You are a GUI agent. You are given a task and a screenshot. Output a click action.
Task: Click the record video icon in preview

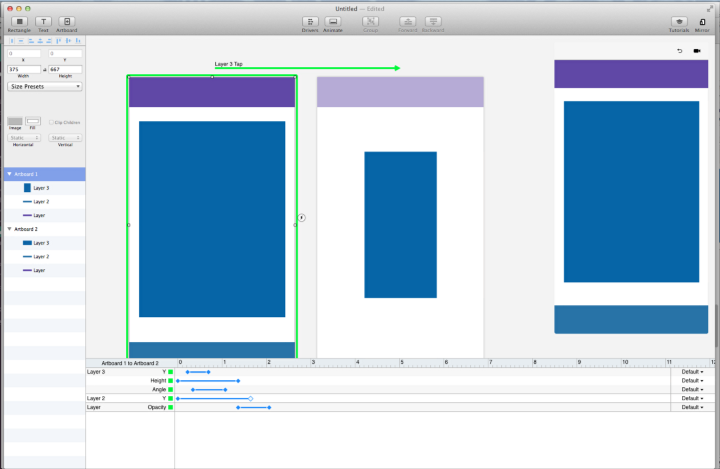point(697,51)
